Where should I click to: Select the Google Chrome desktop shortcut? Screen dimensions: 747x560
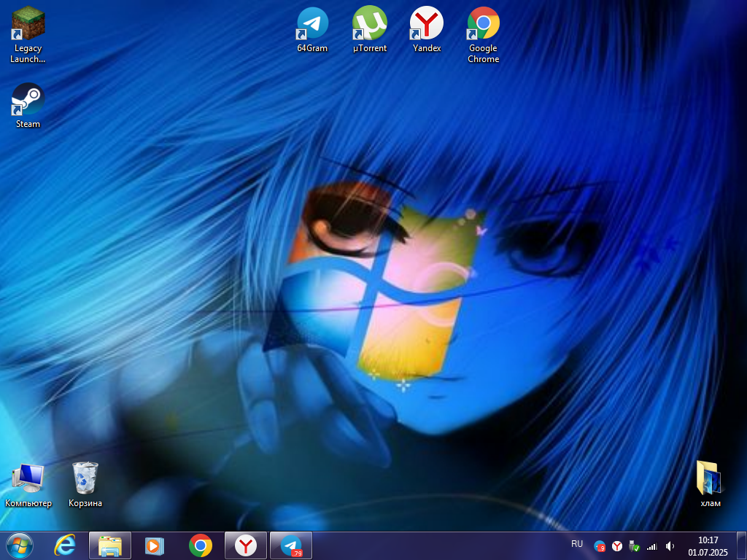click(483, 35)
